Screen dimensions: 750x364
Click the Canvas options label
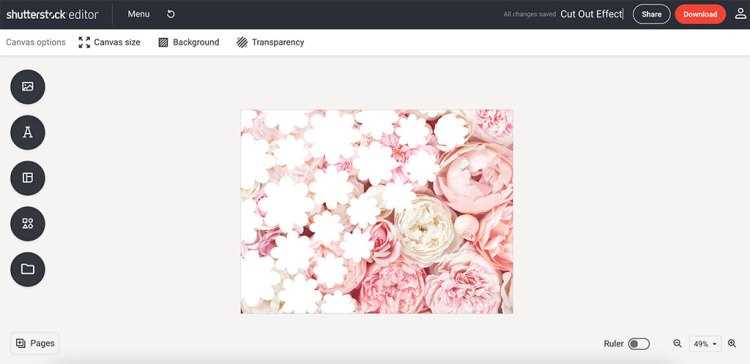pyautogui.click(x=36, y=42)
